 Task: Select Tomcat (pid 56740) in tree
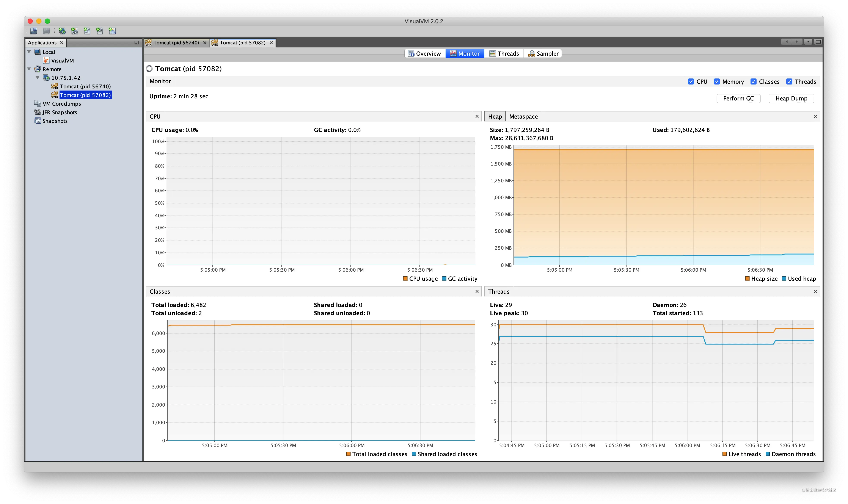coord(85,86)
